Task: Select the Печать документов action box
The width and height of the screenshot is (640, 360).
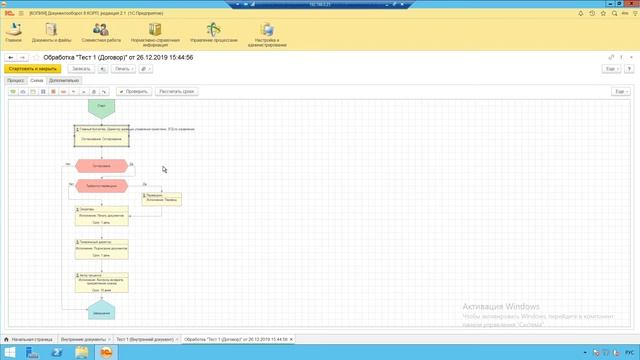Action: 102,216
